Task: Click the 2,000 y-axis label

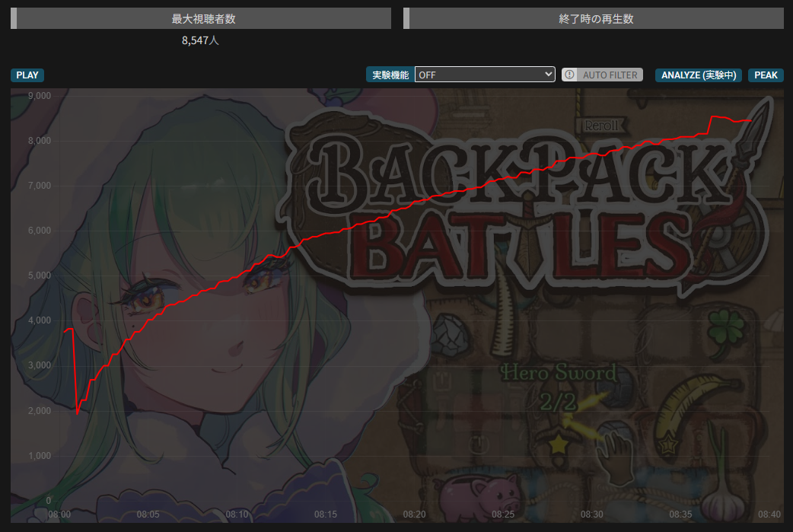Action: [x=40, y=411]
